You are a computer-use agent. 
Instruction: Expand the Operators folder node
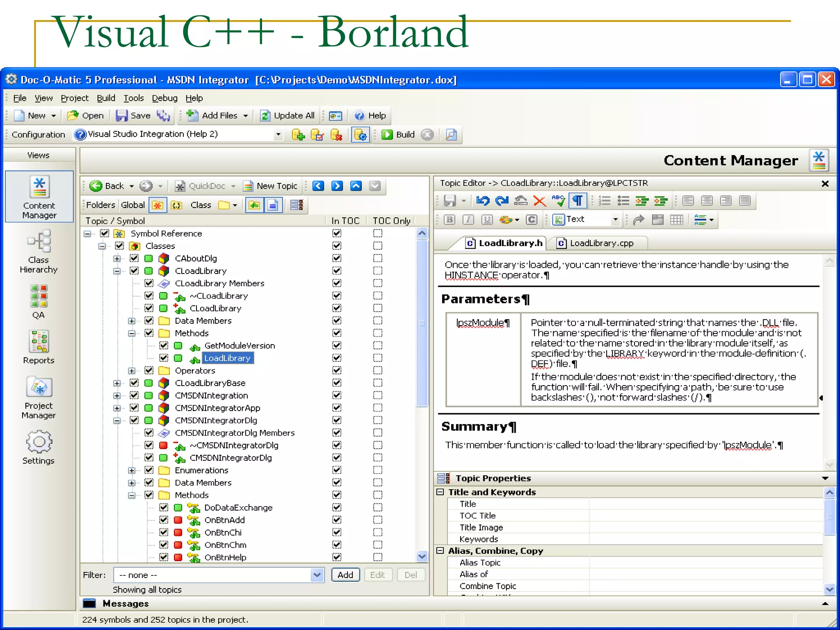tap(132, 371)
